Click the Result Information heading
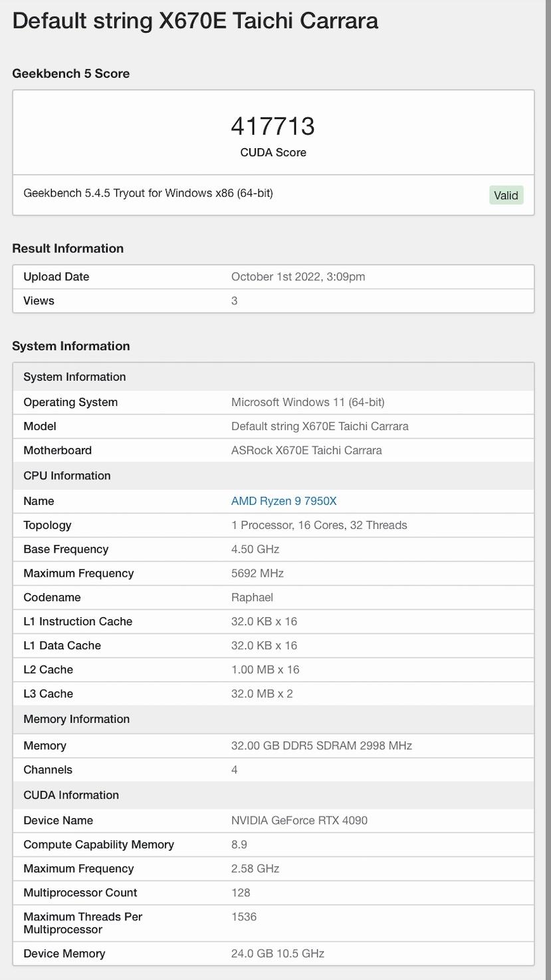 [68, 248]
